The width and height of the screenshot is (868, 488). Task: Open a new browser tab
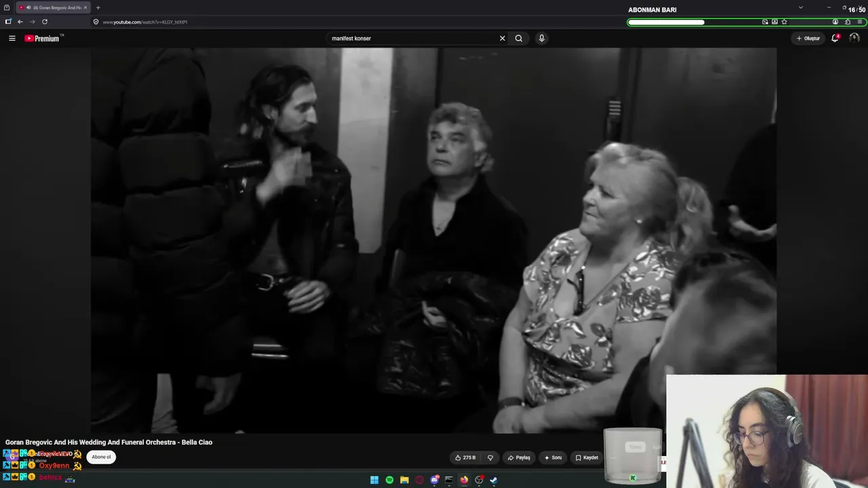click(98, 7)
